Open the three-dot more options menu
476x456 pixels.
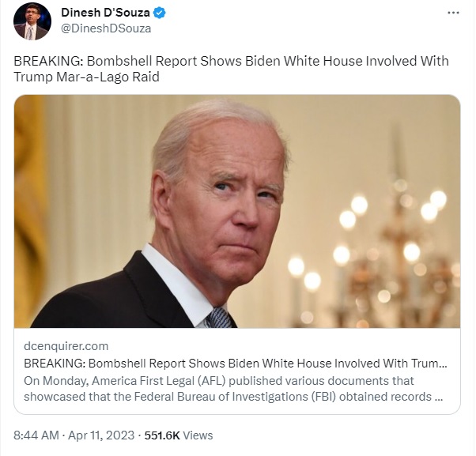click(x=453, y=13)
